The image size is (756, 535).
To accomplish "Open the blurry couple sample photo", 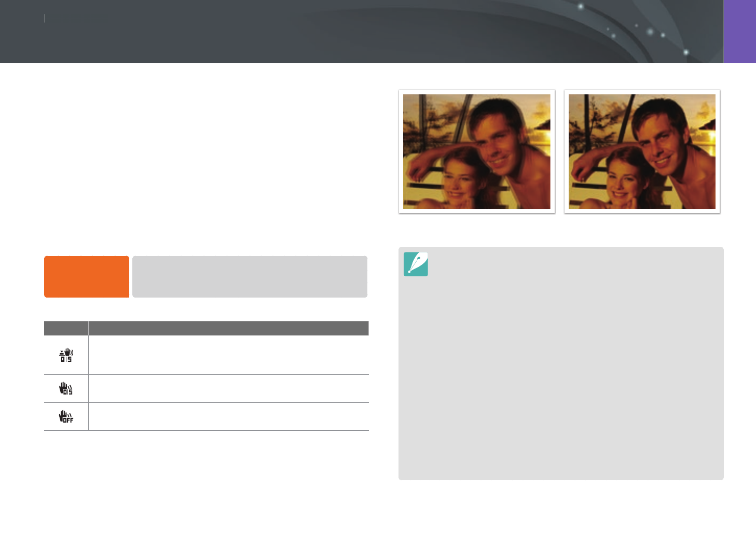I will point(476,151).
